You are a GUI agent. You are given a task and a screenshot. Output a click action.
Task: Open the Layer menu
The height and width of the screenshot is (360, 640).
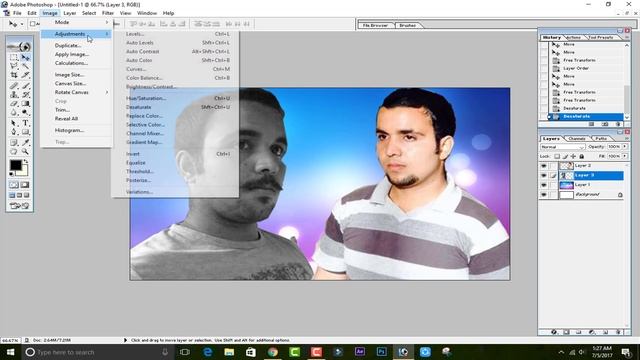coord(69,13)
